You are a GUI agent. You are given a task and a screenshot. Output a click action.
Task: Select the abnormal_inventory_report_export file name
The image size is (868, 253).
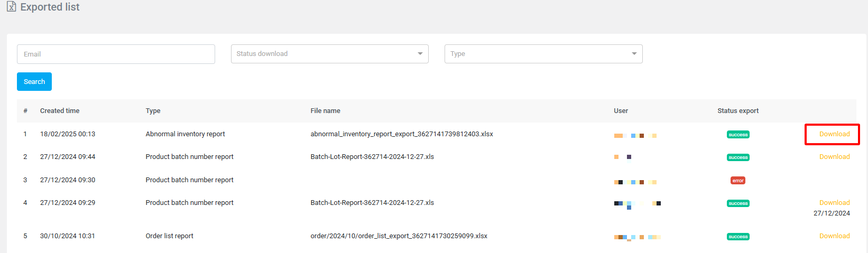click(x=401, y=134)
